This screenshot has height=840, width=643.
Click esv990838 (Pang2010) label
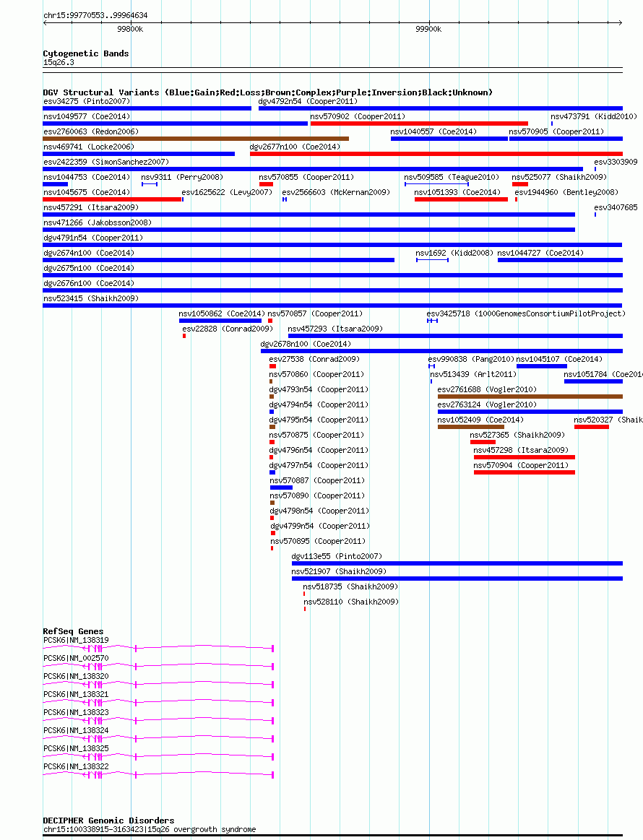[472, 359]
